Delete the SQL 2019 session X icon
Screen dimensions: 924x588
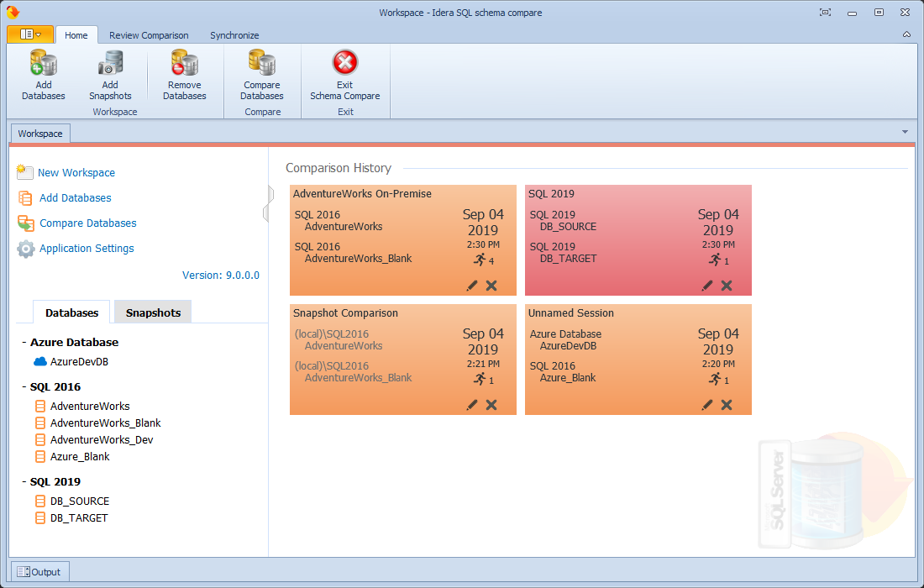[727, 286]
